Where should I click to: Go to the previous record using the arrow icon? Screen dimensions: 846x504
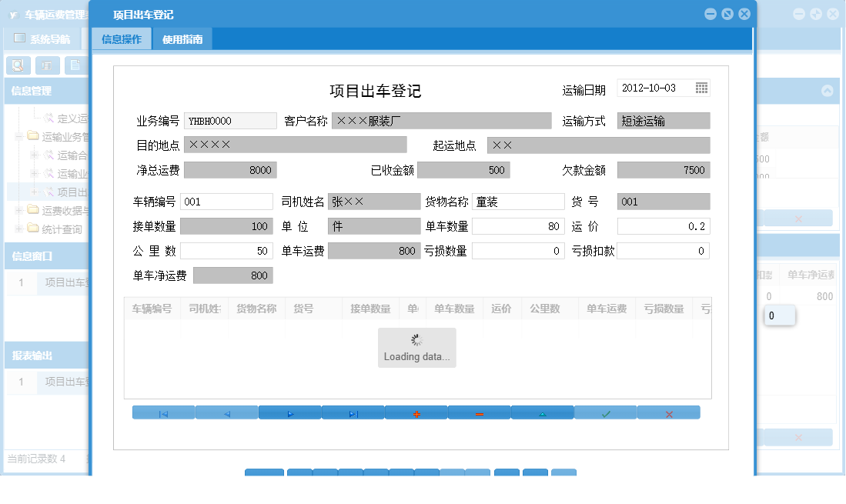(x=226, y=412)
